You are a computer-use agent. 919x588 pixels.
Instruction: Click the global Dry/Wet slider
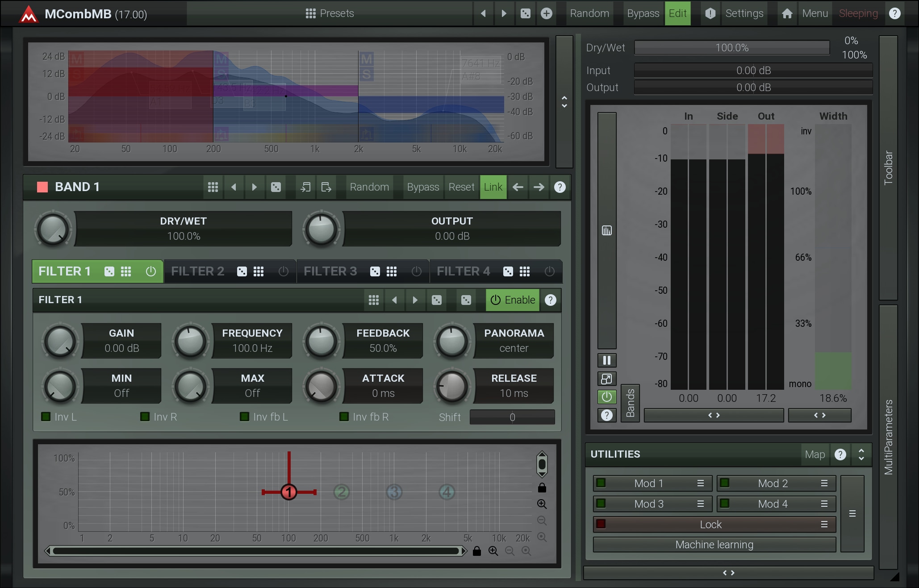tap(731, 48)
